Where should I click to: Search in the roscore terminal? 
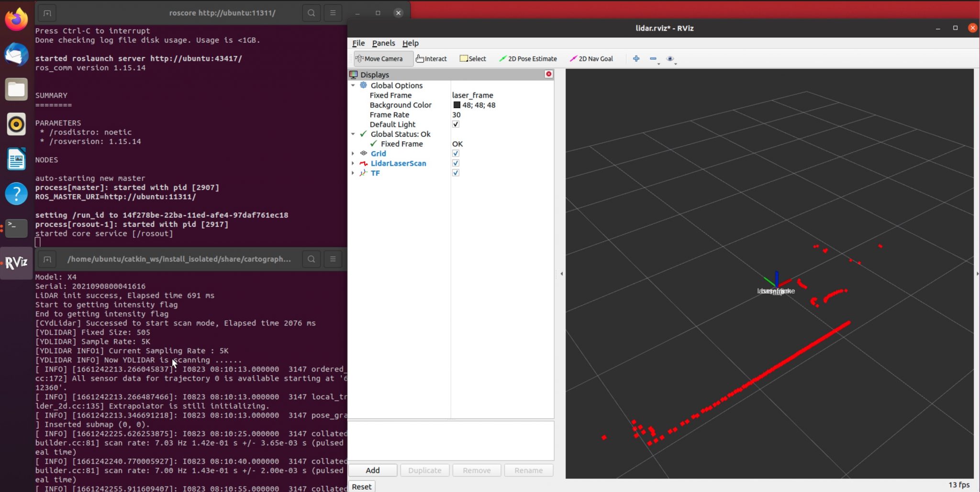[x=311, y=13]
